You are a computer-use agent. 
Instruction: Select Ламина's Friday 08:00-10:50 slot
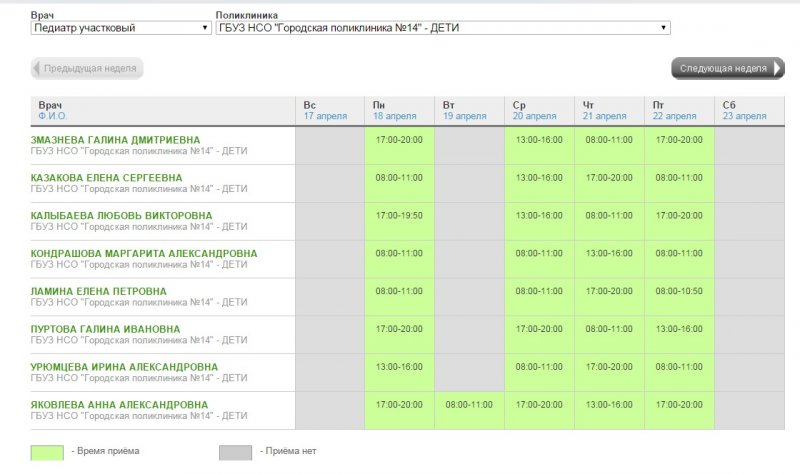679,297
